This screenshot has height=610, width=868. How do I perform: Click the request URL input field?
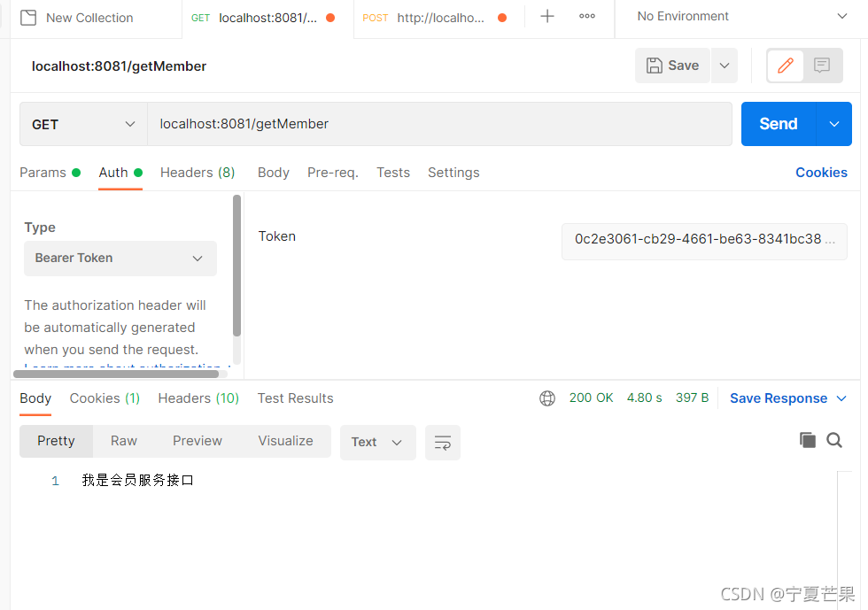point(439,124)
